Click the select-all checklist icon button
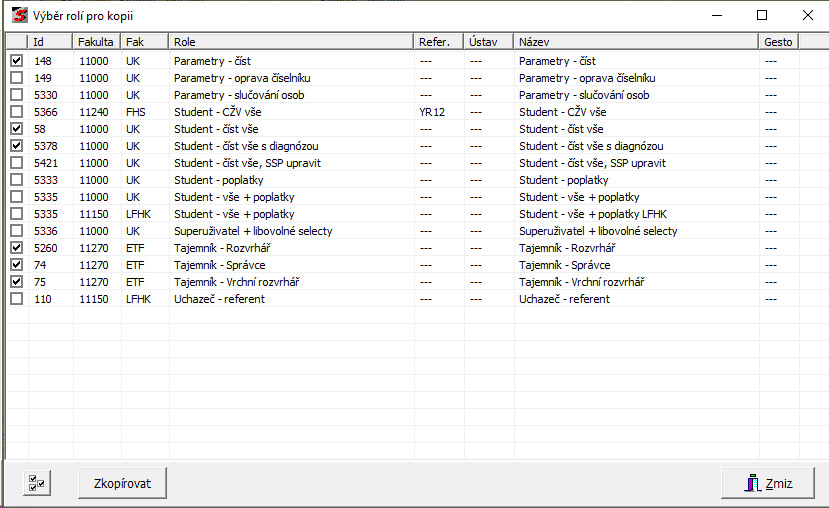 [37, 483]
